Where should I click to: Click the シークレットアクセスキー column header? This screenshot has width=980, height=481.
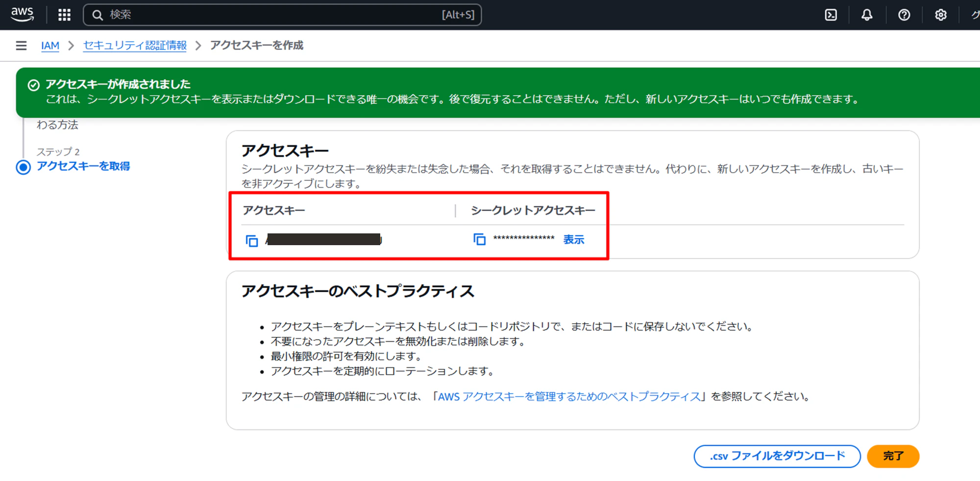(533, 210)
